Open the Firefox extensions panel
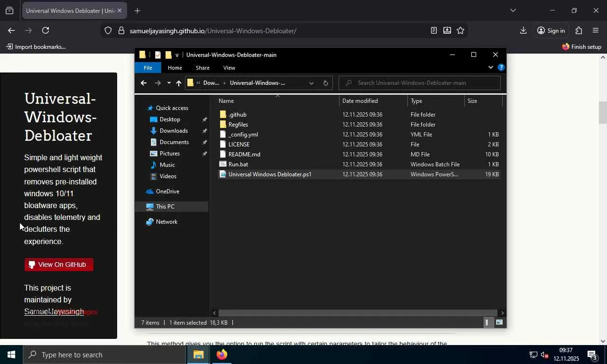This screenshot has height=364, width=607. (x=579, y=30)
